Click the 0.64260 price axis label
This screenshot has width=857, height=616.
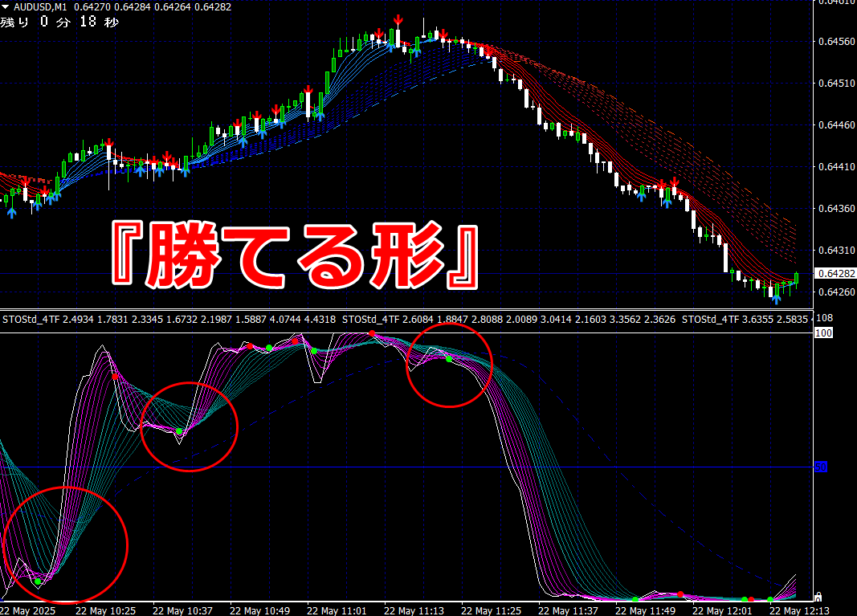coord(837,292)
